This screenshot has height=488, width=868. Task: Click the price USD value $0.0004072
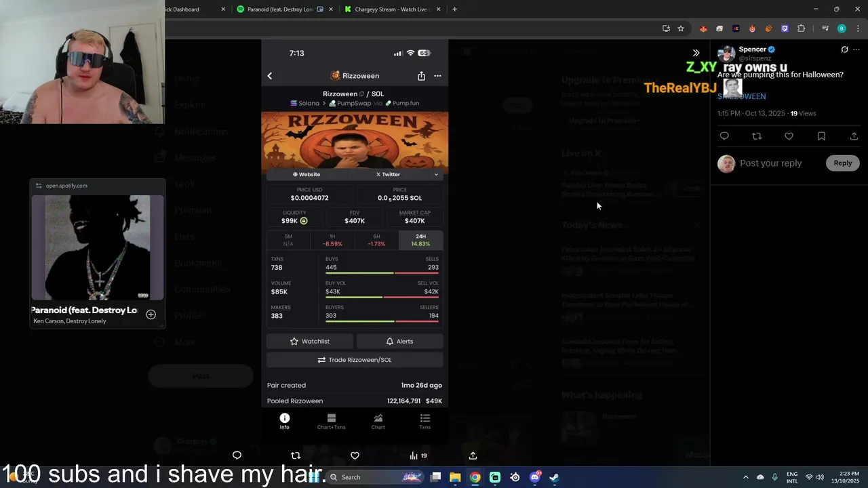(x=309, y=198)
